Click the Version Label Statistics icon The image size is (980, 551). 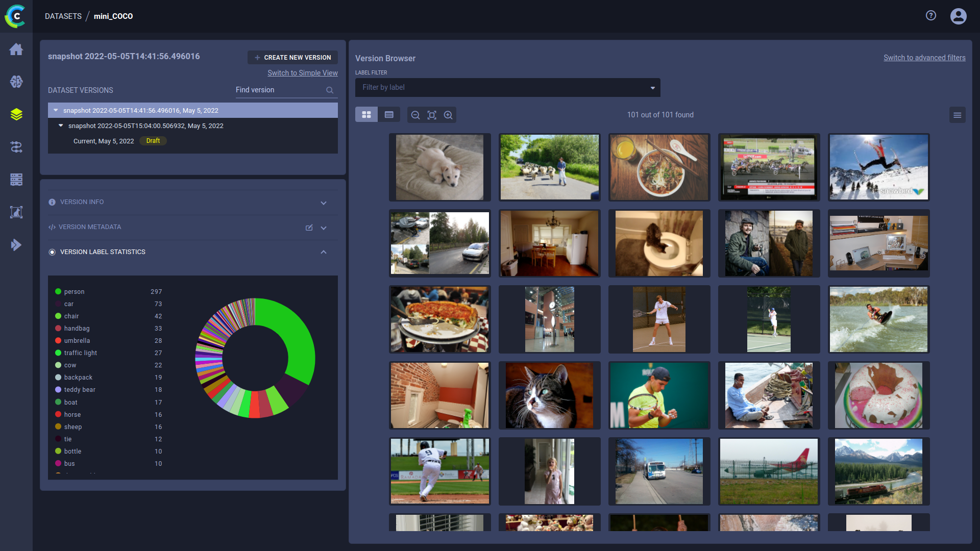[52, 252]
